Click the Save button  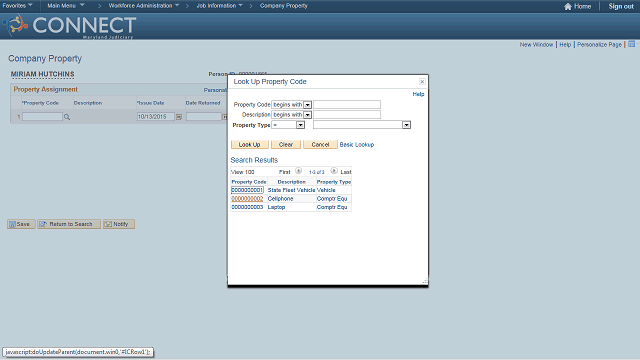pos(21,224)
